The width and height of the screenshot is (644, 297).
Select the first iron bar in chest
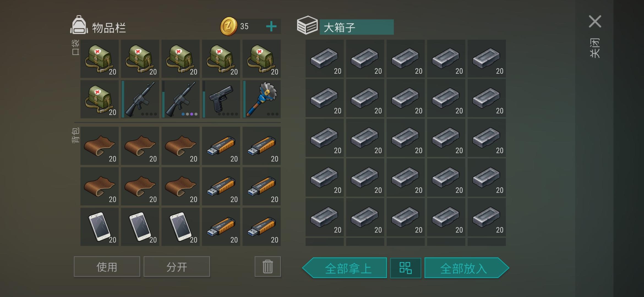pos(325,59)
